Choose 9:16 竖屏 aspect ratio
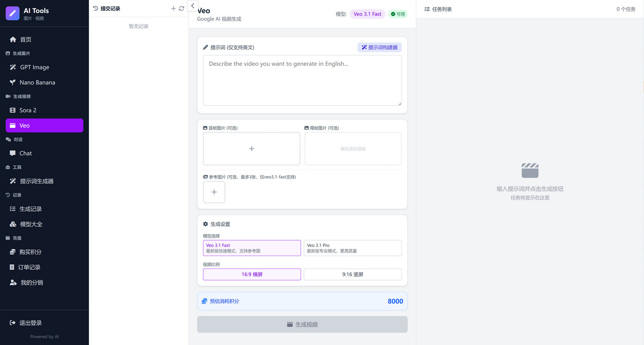Image resolution: width=644 pixels, height=345 pixels. coord(352,274)
